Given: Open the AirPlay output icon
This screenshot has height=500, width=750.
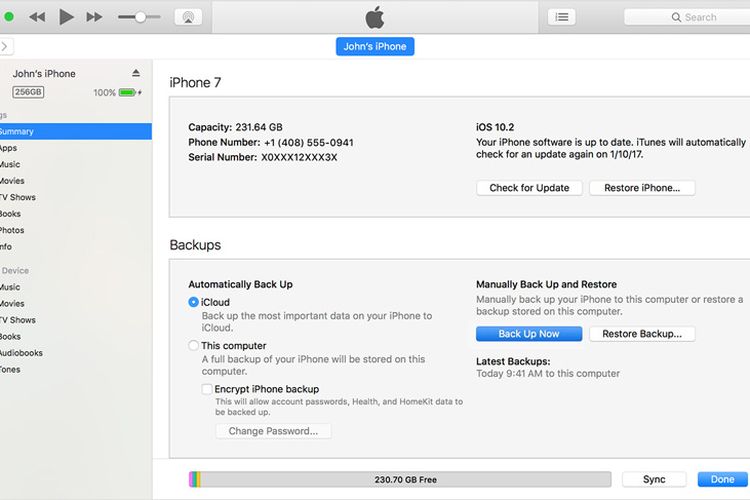Looking at the screenshot, I should click(188, 17).
